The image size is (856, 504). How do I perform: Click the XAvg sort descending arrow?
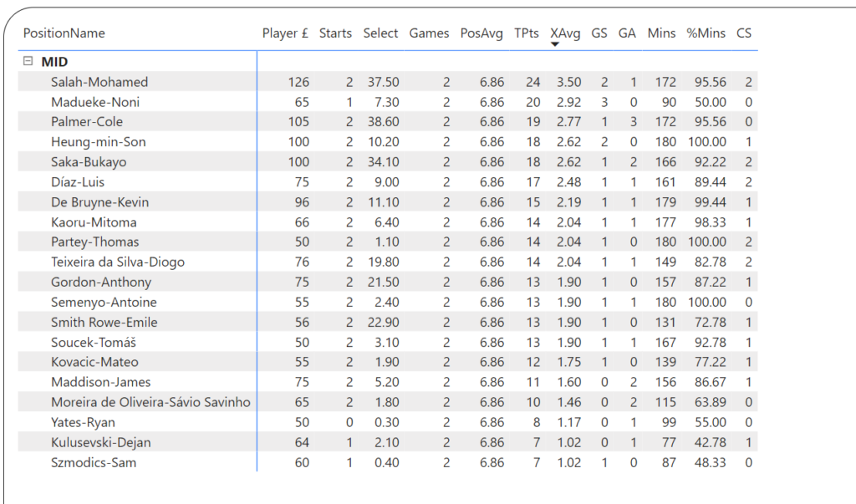tap(554, 44)
